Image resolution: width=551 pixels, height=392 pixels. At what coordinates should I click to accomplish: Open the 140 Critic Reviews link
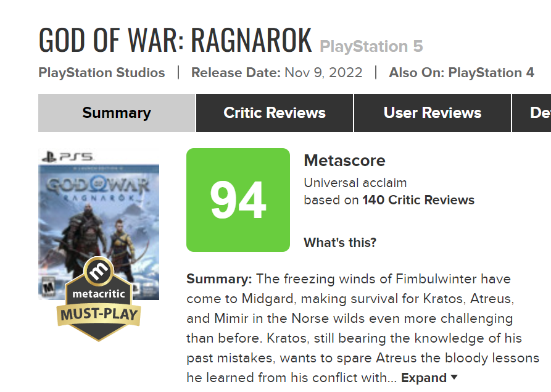(418, 199)
